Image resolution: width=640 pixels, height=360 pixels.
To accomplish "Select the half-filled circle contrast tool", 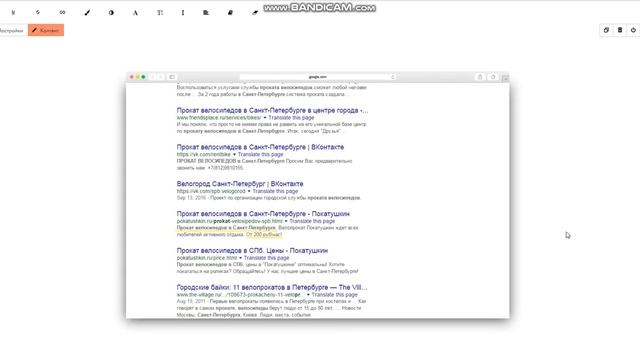I will point(111,13).
